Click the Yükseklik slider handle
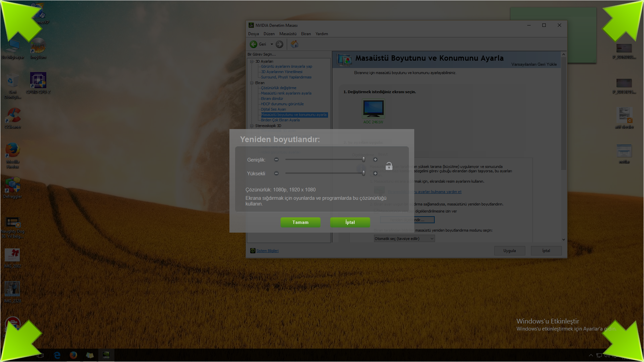The width and height of the screenshot is (644, 362). (x=363, y=173)
